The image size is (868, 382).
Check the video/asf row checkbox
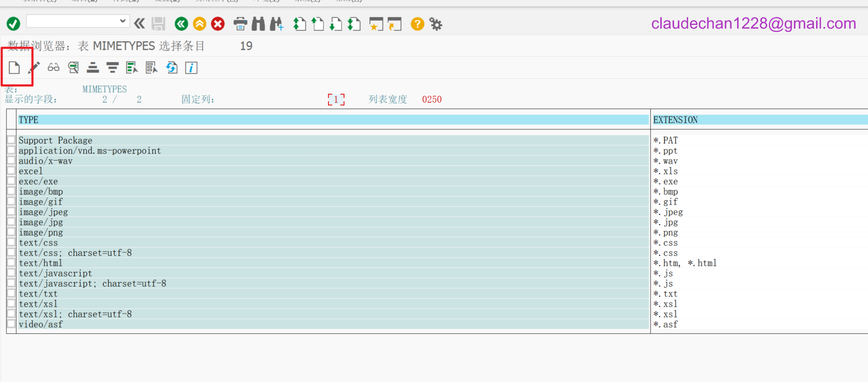click(x=11, y=324)
